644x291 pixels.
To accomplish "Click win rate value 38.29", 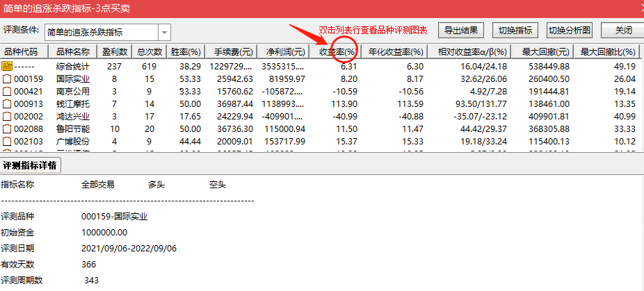I will coord(191,66).
